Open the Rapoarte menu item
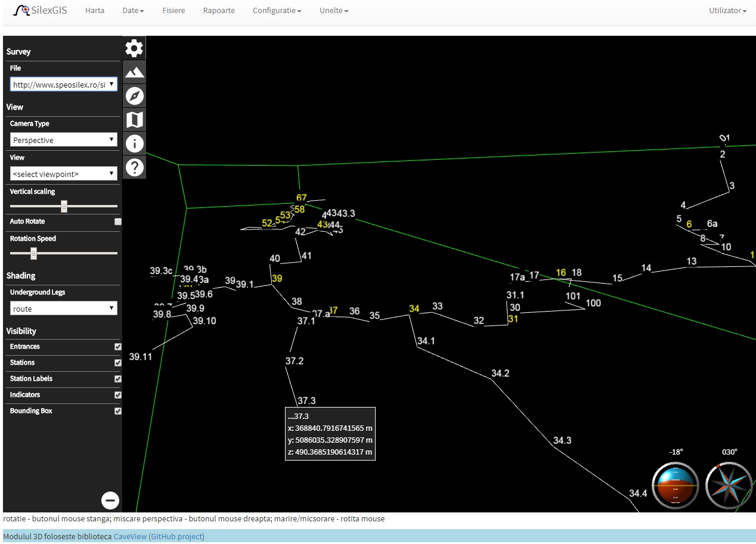756x544 pixels. click(219, 11)
